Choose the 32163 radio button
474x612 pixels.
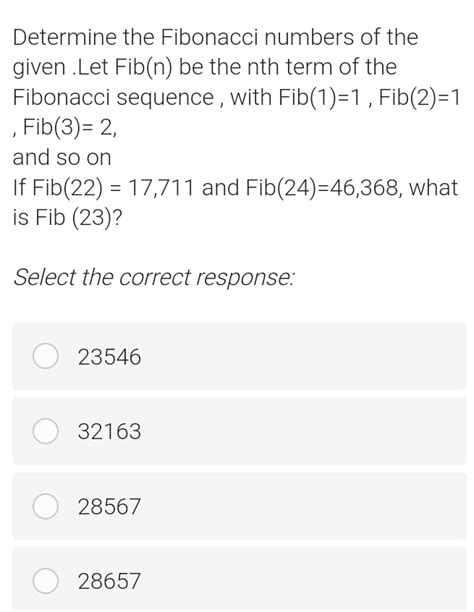click(x=46, y=431)
